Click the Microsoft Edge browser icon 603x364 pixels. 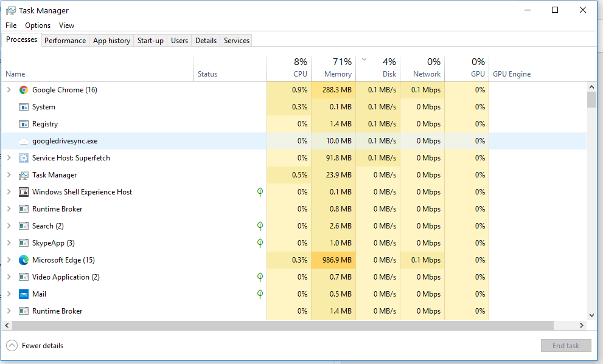coord(23,259)
